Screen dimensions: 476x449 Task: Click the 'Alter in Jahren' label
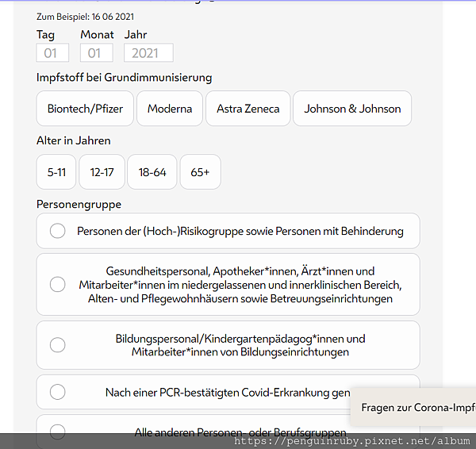coord(74,140)
